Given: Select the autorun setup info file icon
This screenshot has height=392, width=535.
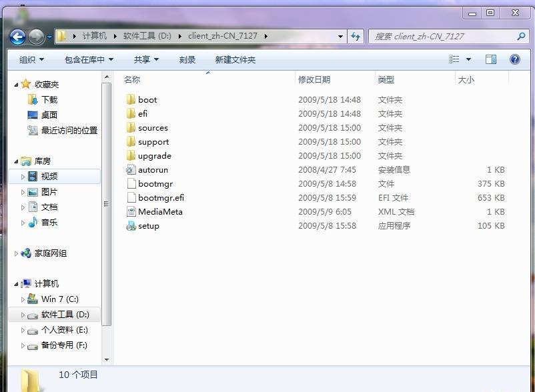Looking at the screenshot, I should click(x=131, y=170).
